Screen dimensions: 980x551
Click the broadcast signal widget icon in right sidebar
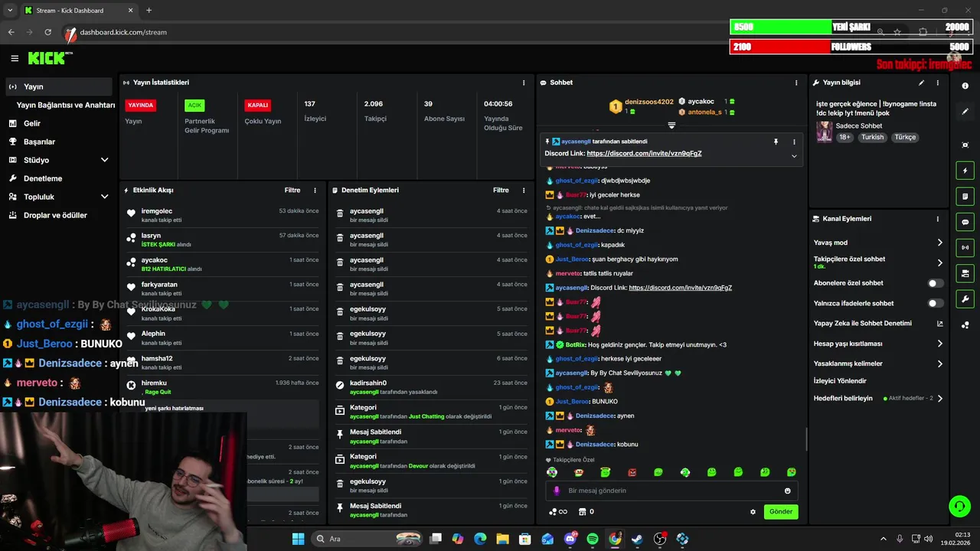[965, 248]
